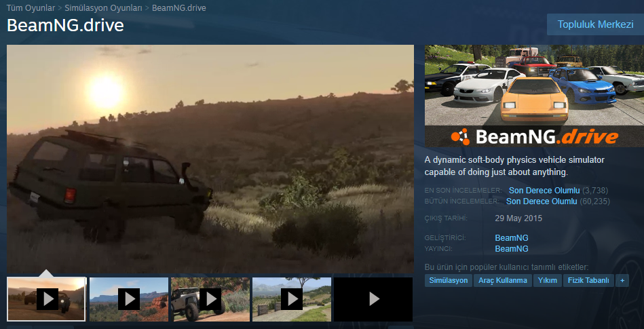The height and width of the screenshot is (329, 644).
Task: Click the BeamNG.drive page title
Action: [x=65, y=26]
